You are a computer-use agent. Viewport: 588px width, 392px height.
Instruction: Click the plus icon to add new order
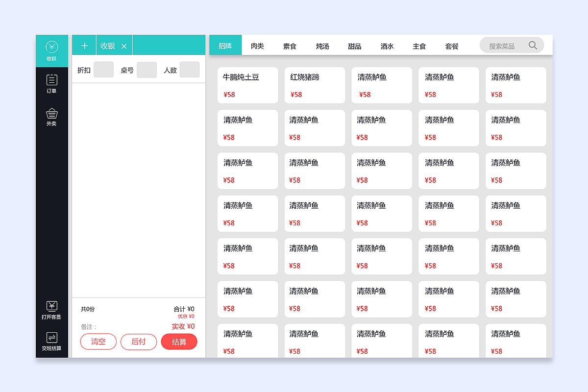(x=84, y=45)
